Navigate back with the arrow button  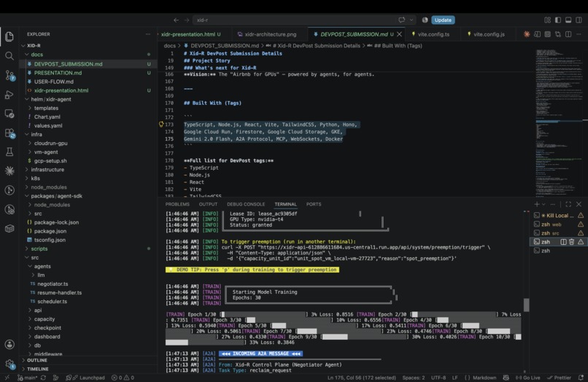point(176,20)
